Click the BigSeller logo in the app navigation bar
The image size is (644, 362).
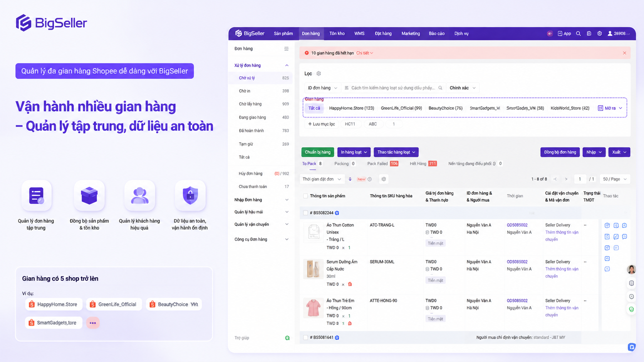250,33
